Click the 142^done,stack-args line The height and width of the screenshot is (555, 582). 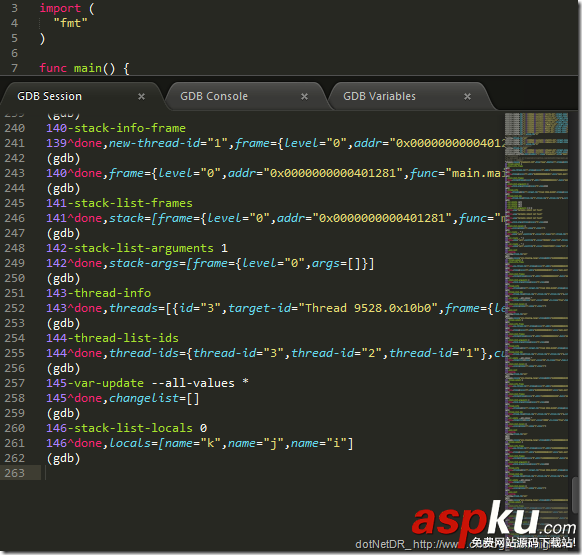point(210,263)
